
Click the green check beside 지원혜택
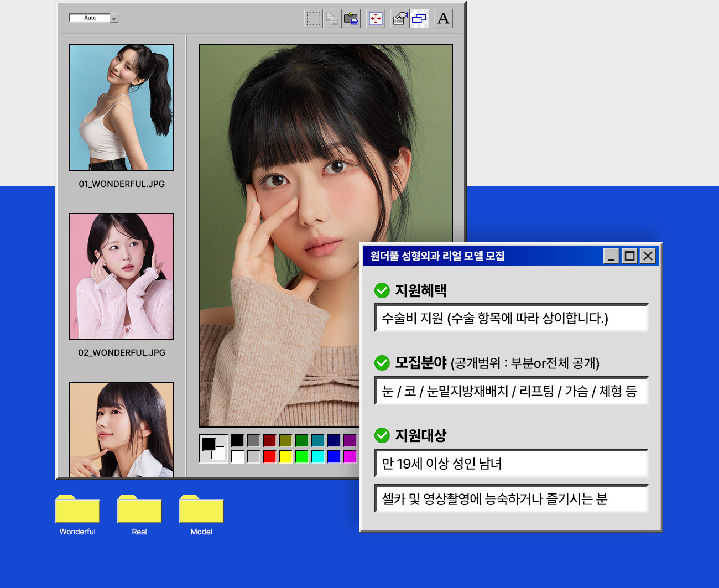point(382,290)
